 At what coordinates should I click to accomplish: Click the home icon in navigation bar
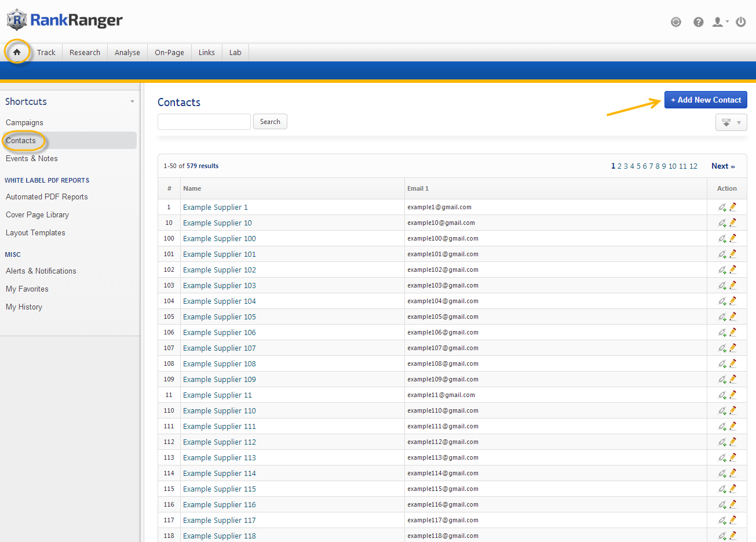pos(17,52)
